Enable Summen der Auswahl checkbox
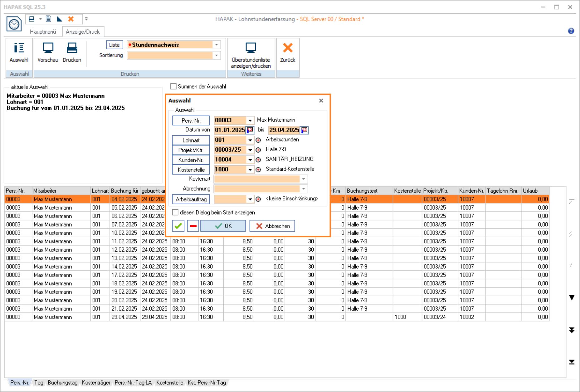Image resolution: width=580 pixels, height=392 pixels. [173, 86]
